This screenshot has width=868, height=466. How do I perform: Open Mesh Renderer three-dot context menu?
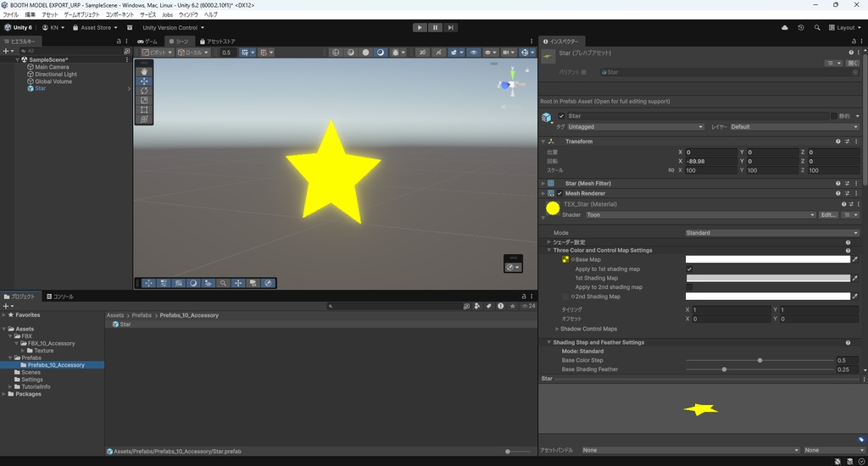(x=856, y=194)
